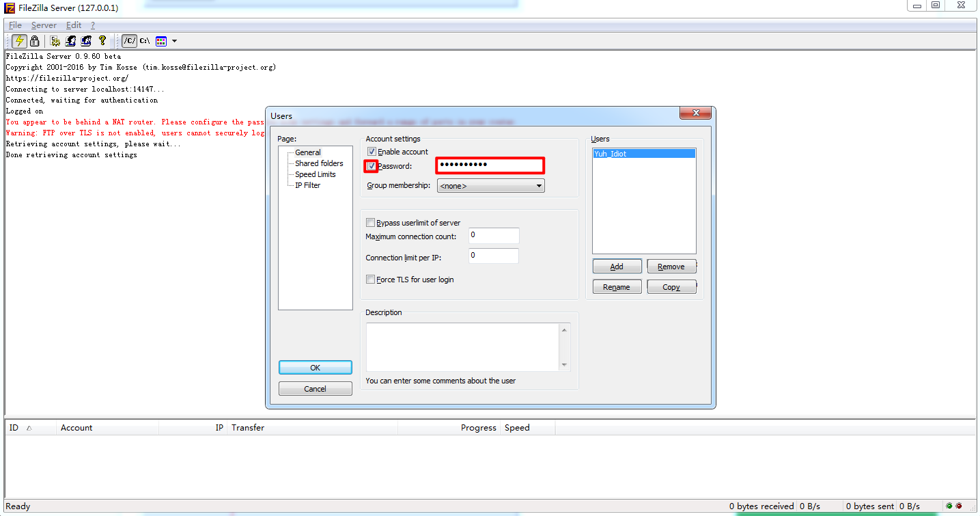Click the 'Logged on' log line
The height and width of the screenshot is (516, 980).
click(x=25, y=111)
